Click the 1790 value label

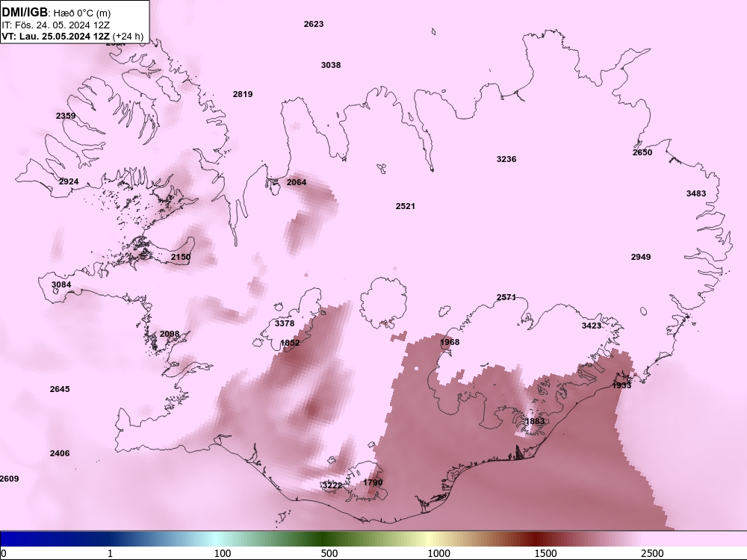pyautogui.click(x=373, y=482)
